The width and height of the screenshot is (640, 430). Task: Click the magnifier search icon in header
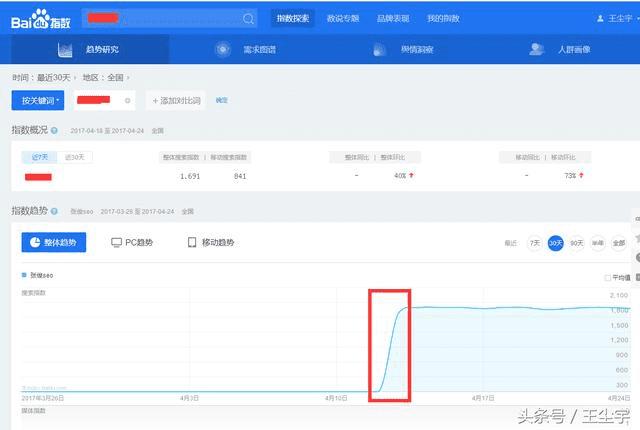click(x=248, y=18)
